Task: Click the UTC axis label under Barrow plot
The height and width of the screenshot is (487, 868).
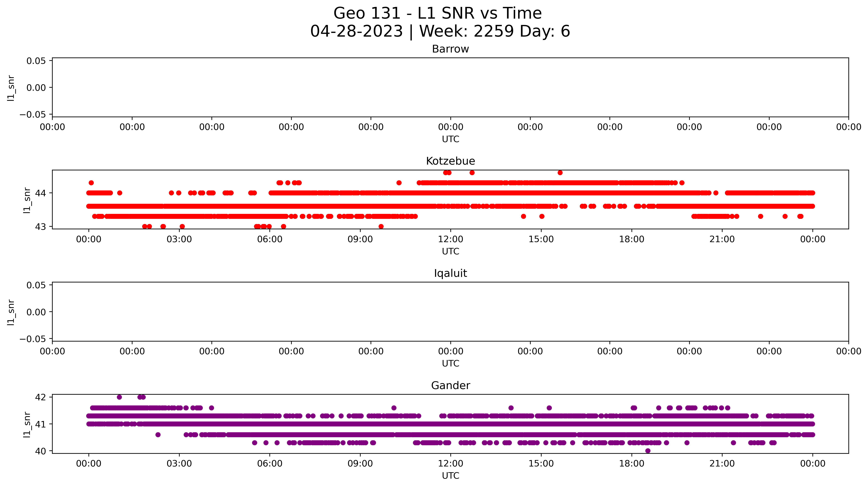Action: [x=450, y=139]
